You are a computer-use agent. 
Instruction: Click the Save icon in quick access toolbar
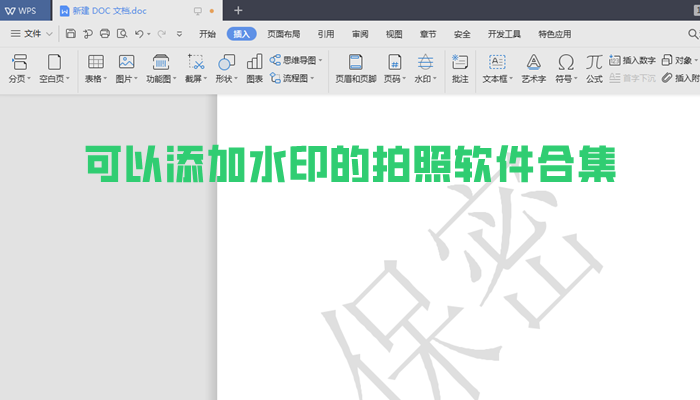(71, 33)
